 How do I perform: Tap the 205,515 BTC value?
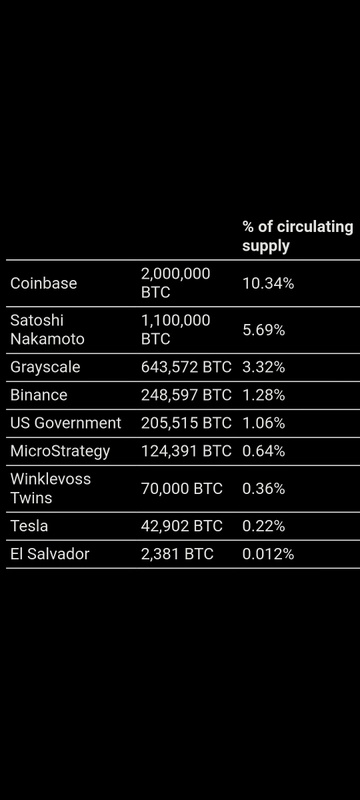[x=186, y=423]
